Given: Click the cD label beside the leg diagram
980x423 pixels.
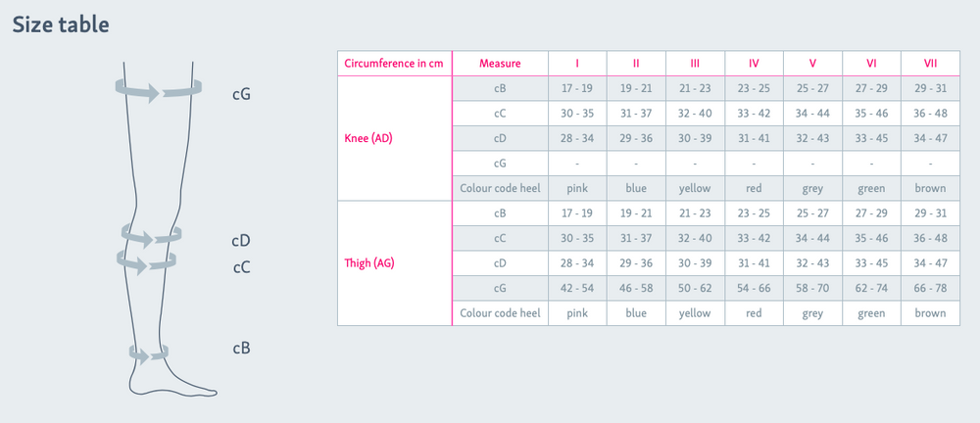Looking at the screenshot, I should [x=241, y=240].
